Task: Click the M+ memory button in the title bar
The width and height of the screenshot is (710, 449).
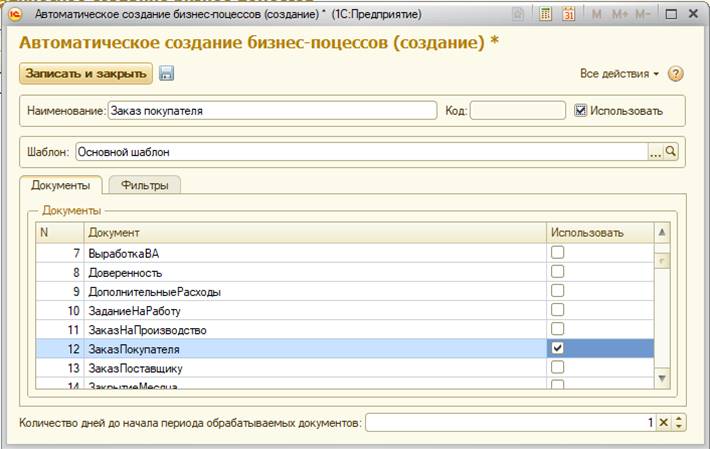Action: coord(620,14)
